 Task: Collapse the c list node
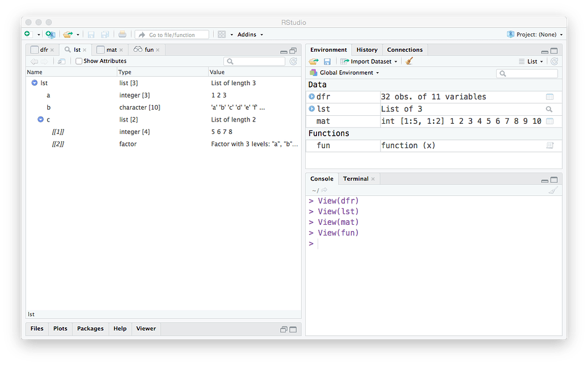click(40, 120)
